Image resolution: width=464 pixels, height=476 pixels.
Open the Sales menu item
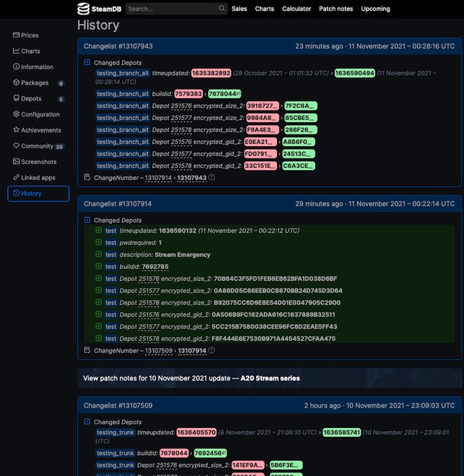point(239,9)
